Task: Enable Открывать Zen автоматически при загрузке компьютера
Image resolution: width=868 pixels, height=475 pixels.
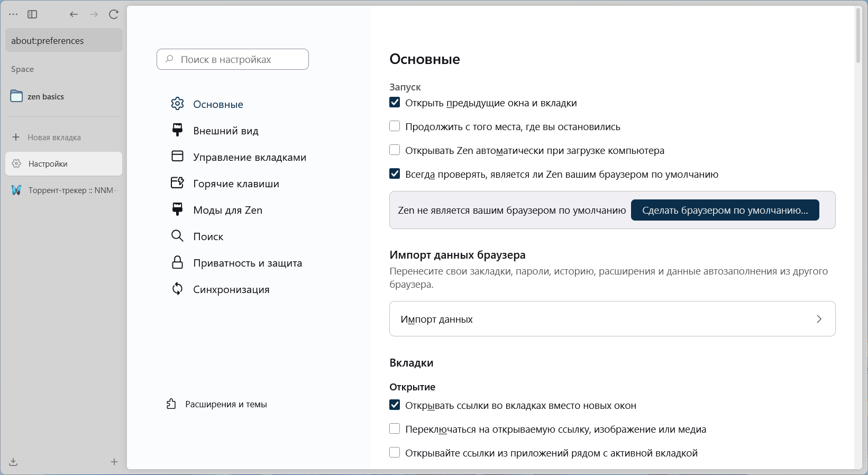Action: click(x=395, y=150)
